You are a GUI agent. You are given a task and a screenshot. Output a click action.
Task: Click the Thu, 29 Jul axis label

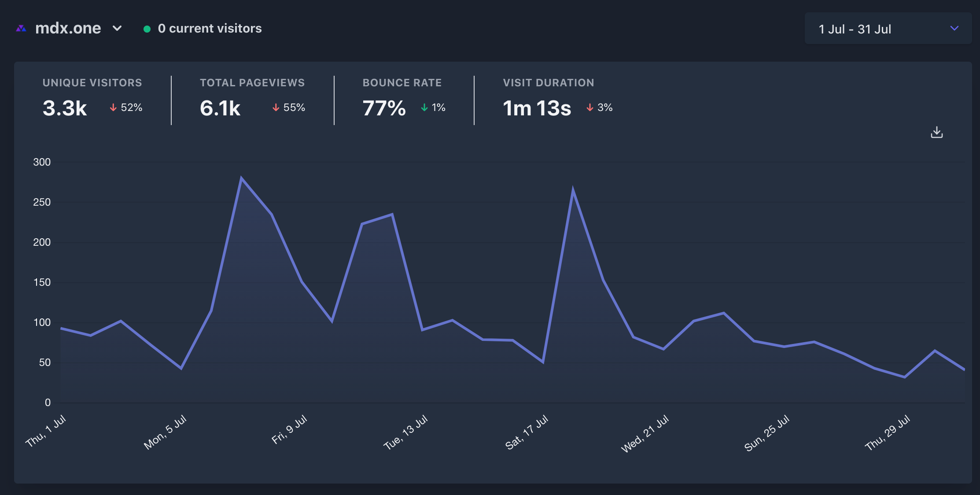point(888,432)
